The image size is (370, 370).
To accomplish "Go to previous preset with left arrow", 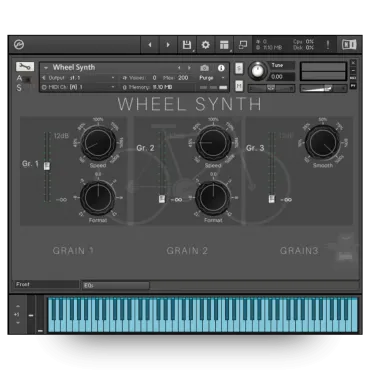I will (150, 45).
